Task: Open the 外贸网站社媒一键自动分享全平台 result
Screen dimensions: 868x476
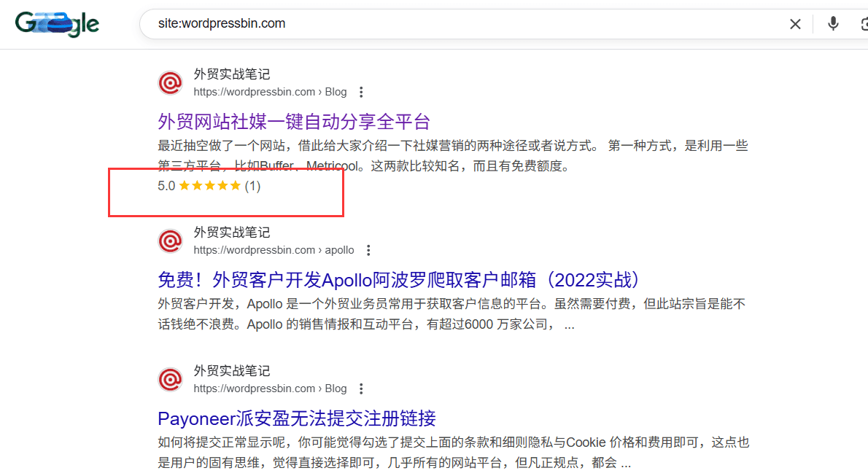Action: [294, 121]
